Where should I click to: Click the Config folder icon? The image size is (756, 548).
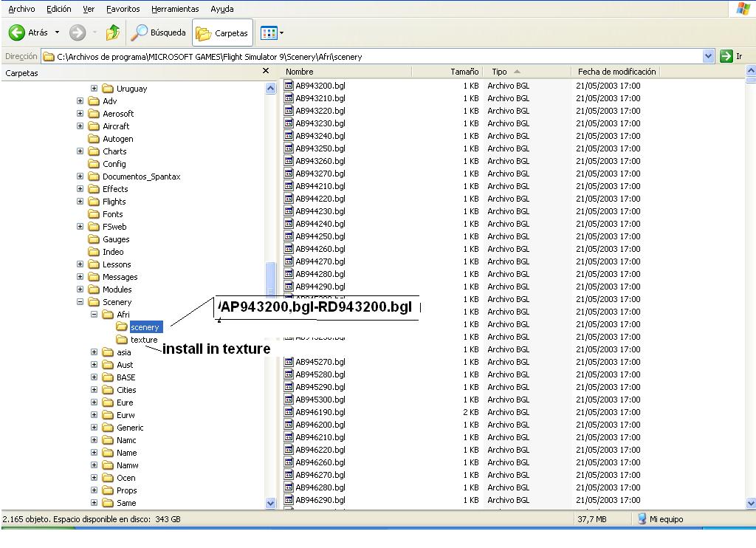(x=94, y=164)
